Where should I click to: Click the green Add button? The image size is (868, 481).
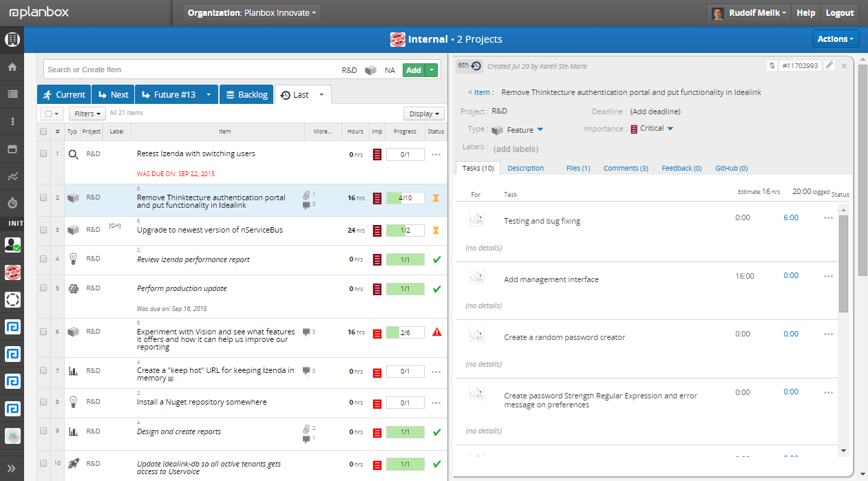tap(414, 70)
